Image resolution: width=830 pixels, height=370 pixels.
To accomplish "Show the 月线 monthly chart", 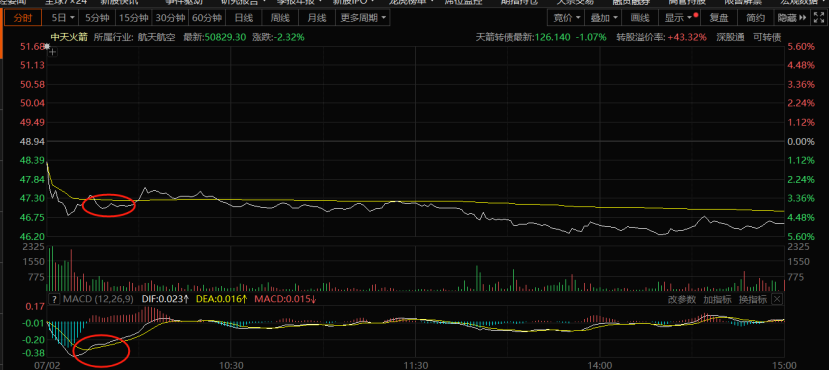I will pyautogui.click(x=317, y=18).
